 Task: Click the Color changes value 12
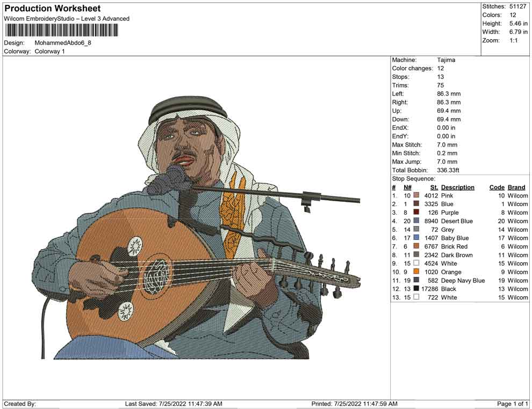[x=441, y=68]
